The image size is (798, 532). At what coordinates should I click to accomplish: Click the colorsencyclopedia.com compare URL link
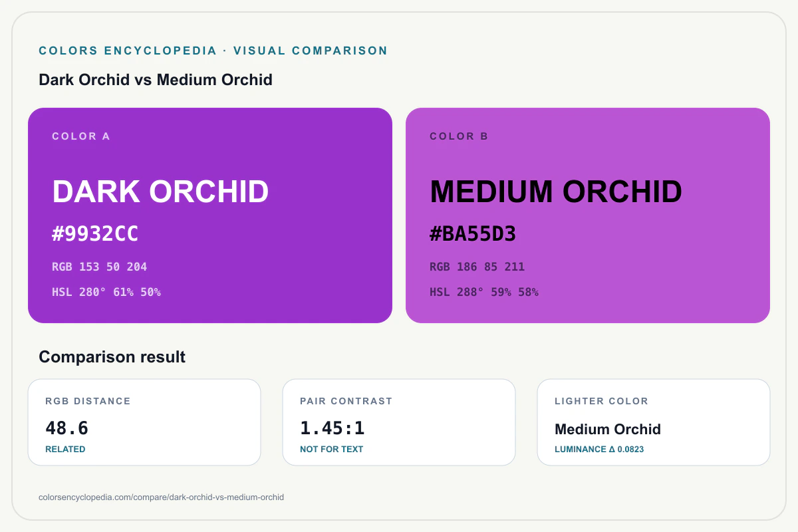pyautogui.click(x=162, y=497)
